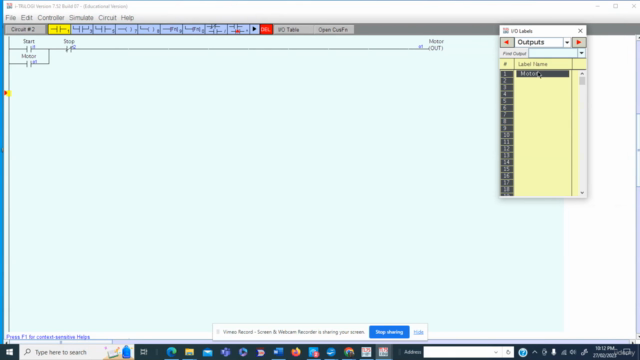Open Mail app from taskbar
Screen dimensions: 640x360
[x=207, y=352]
